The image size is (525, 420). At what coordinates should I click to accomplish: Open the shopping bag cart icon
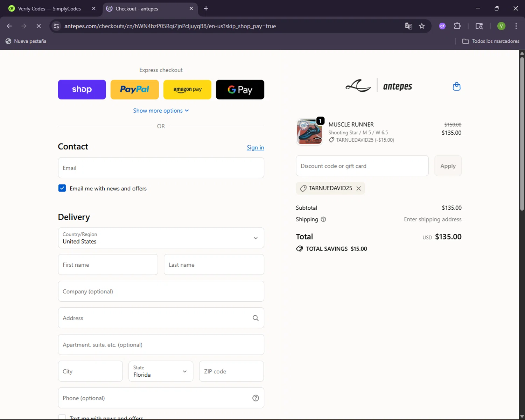pos(456,86)
